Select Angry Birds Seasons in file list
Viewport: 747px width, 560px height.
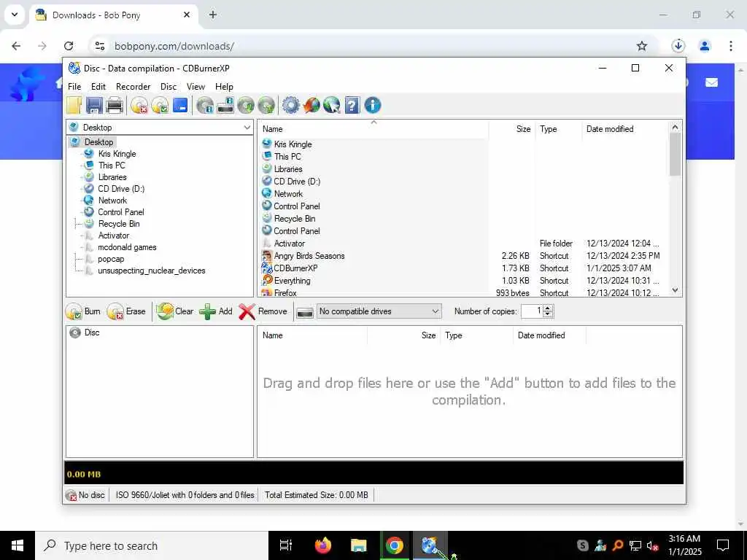[x=309, y=256]
